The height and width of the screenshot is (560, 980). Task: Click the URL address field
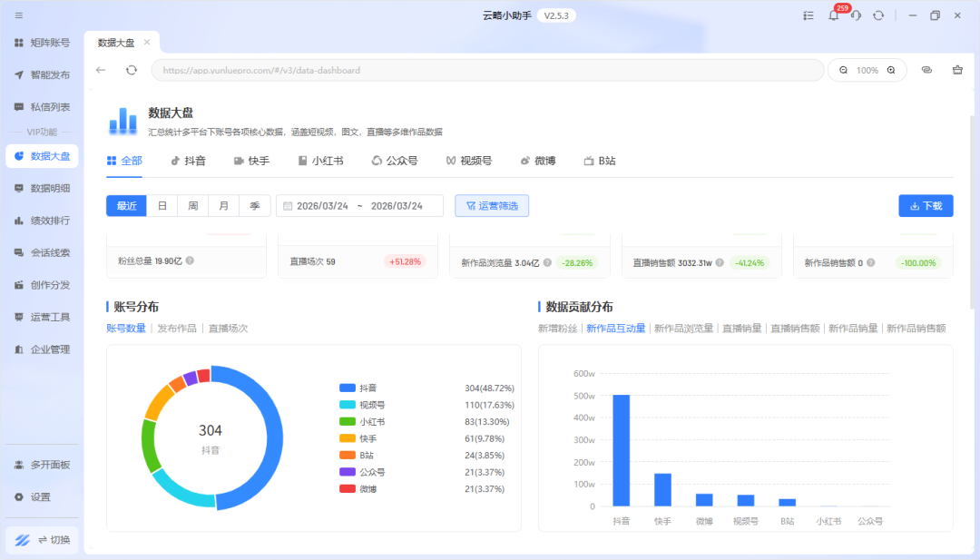(x=487, y=70)
